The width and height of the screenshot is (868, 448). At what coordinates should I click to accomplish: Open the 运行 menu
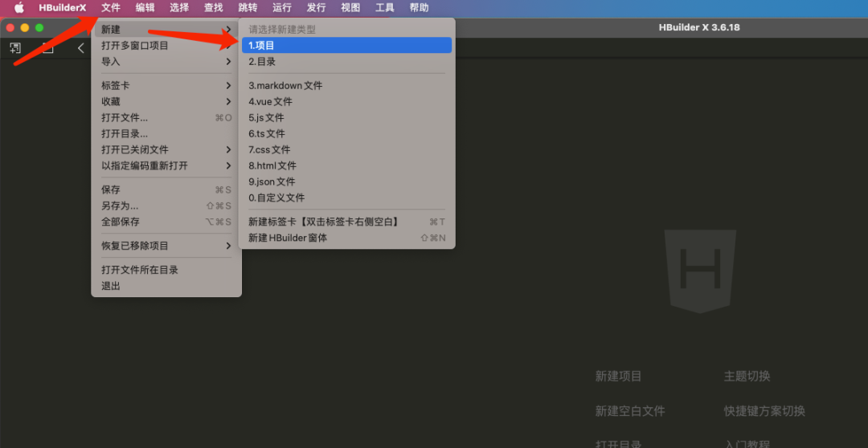[x=282, y=8]
